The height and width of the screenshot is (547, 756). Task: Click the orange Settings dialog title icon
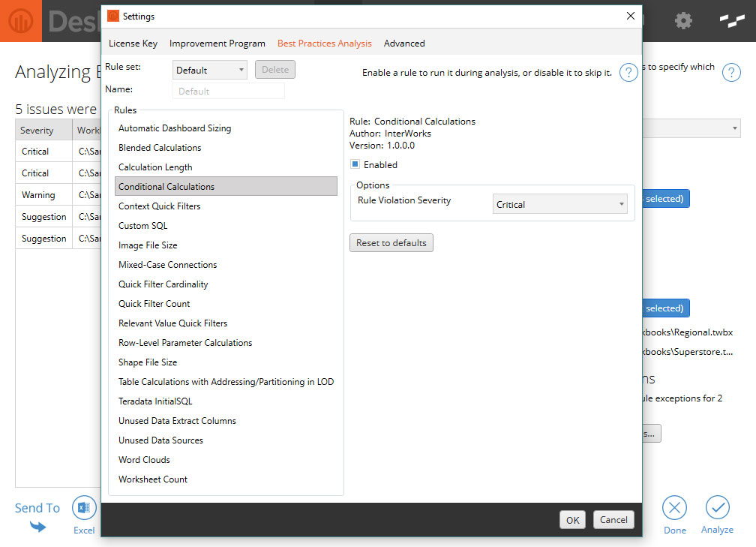pyautogui.click(x=113, y=16)
